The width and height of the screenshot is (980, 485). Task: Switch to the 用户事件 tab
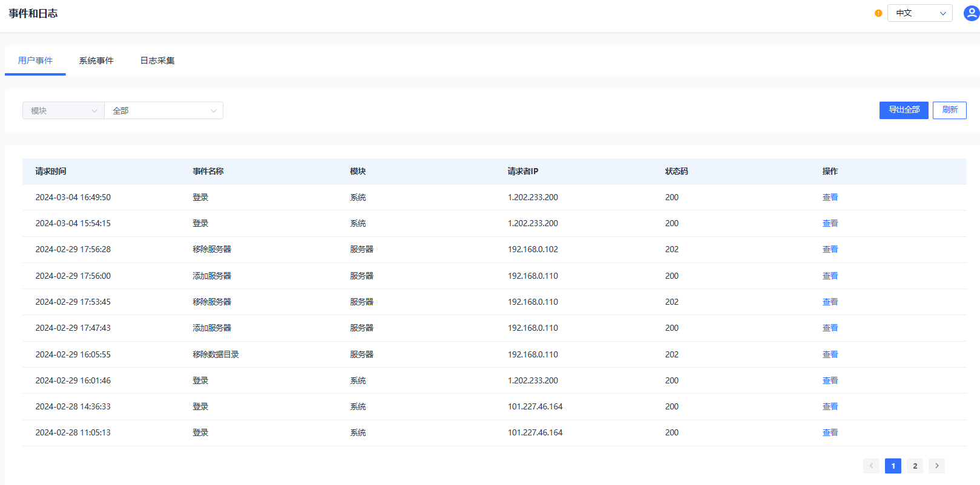(x=35, y=60)
